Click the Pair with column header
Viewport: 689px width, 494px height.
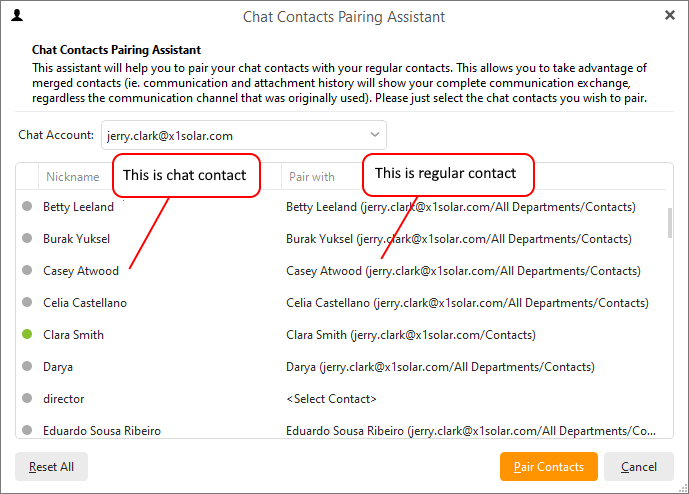coord(312,177)
